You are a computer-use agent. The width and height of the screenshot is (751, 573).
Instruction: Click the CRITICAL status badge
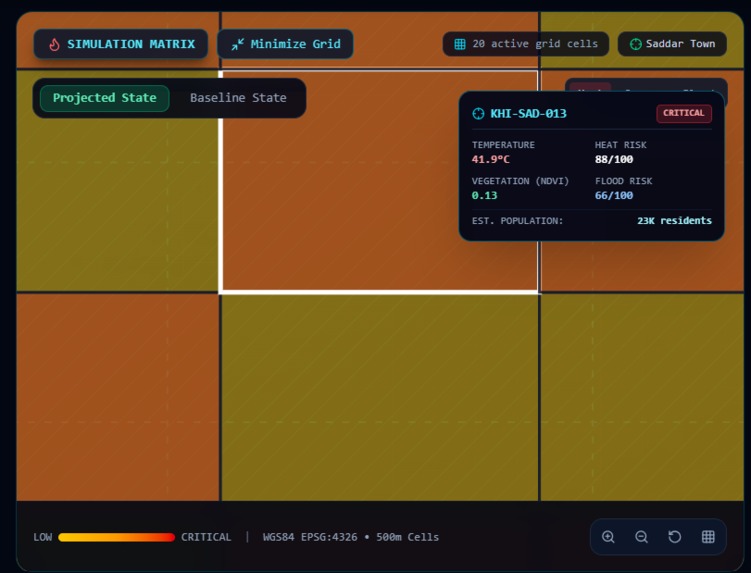[683, 113]
